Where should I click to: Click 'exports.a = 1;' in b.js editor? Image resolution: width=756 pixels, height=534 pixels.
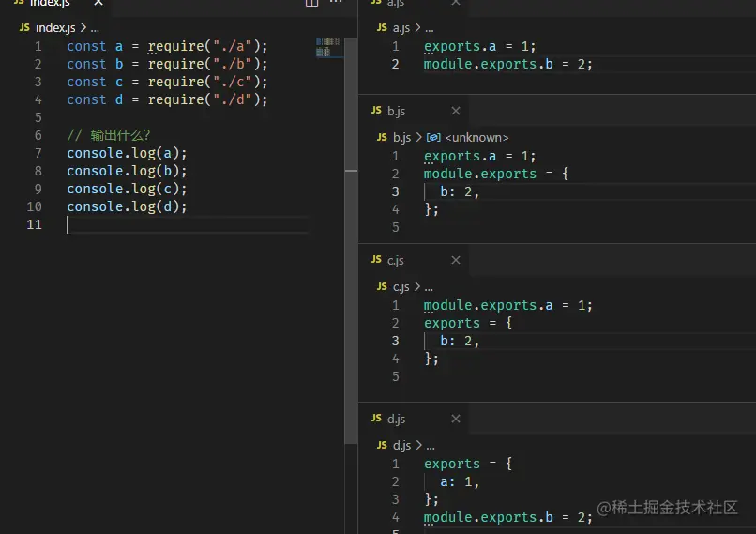pos(479,157)
